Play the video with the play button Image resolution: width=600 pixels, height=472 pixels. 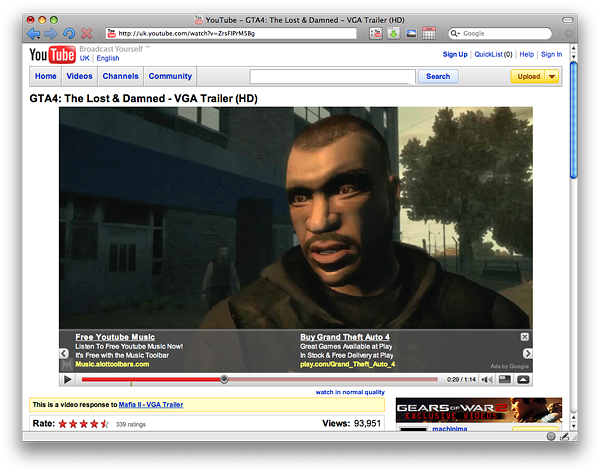tap(68, 379)
